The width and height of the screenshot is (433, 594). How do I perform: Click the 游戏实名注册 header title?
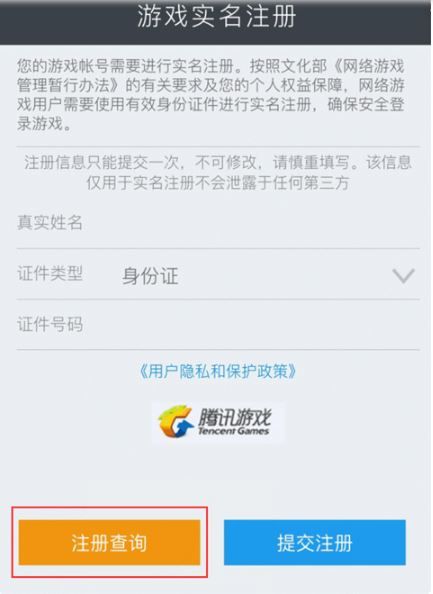(216, 17)
